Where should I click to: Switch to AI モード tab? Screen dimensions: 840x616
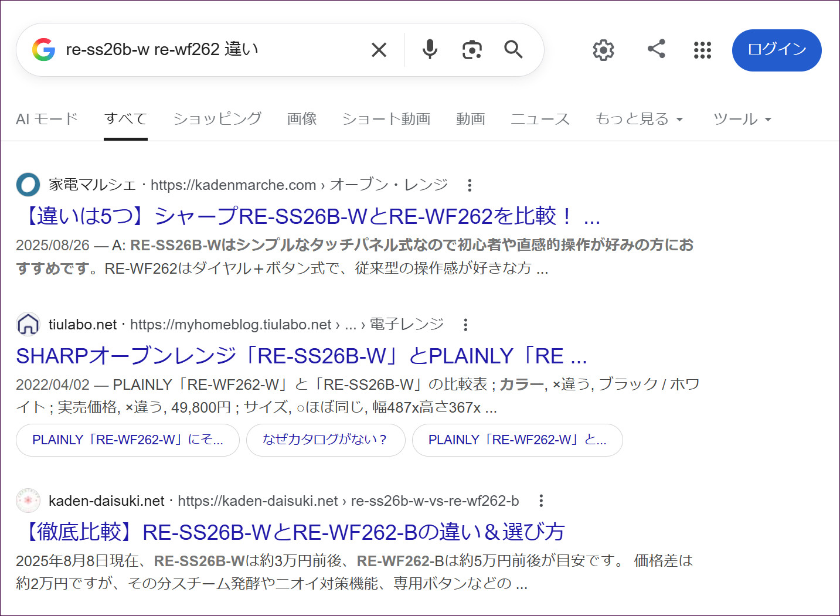point(47,119)
